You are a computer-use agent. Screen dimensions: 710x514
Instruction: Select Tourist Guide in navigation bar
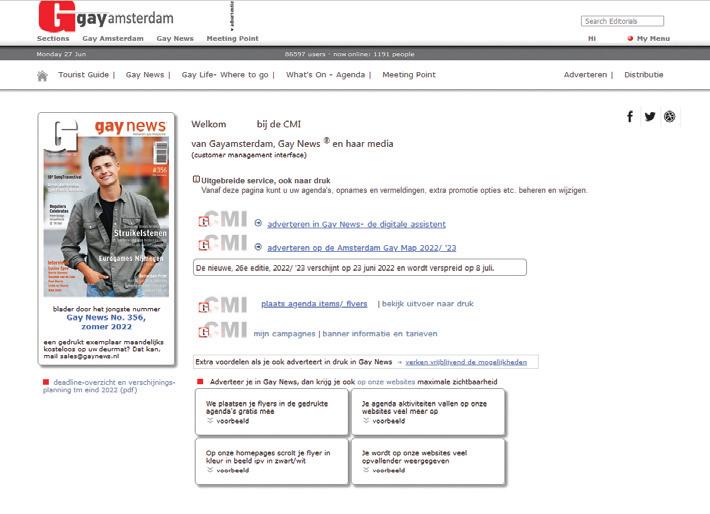coord(83,75)
